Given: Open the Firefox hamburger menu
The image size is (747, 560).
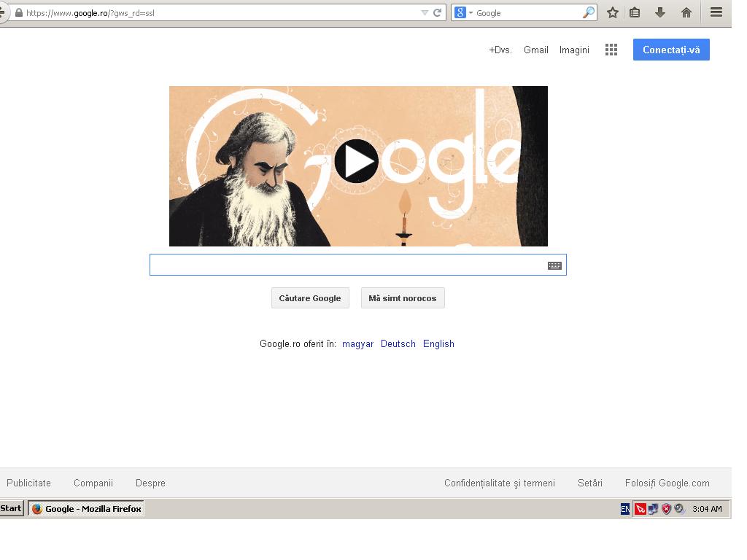Looking at the screenshot, I should [x=716, y=12].
